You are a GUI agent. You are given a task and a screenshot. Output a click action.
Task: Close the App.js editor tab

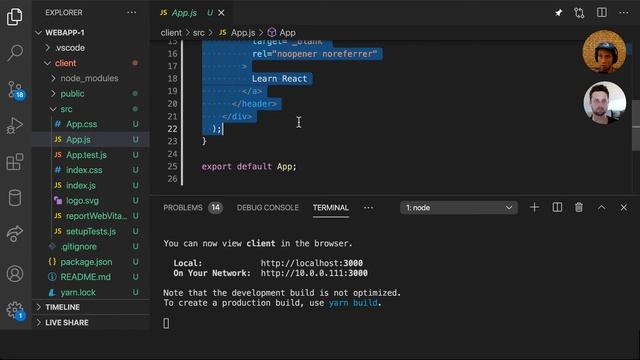click(x=221, y=13)
